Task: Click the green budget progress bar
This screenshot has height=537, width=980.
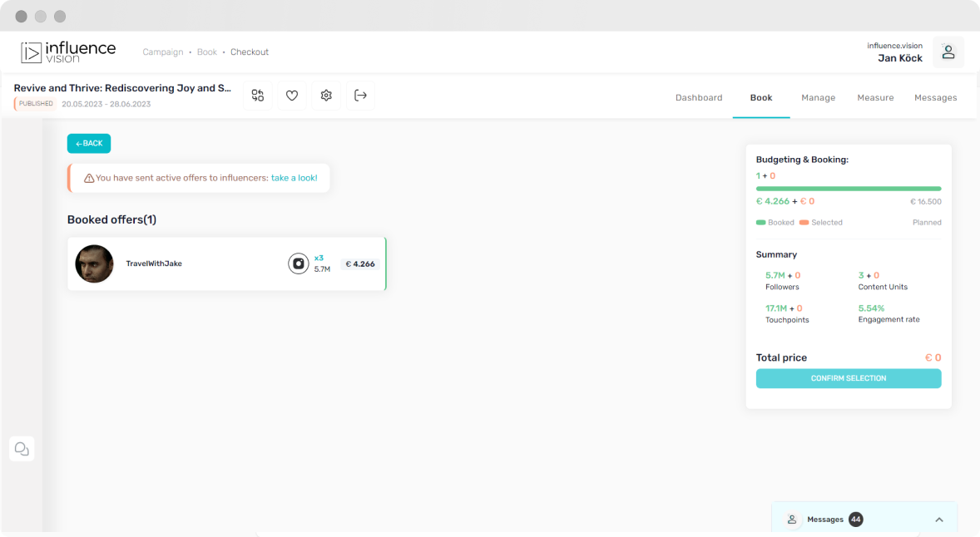Action: 848,189
